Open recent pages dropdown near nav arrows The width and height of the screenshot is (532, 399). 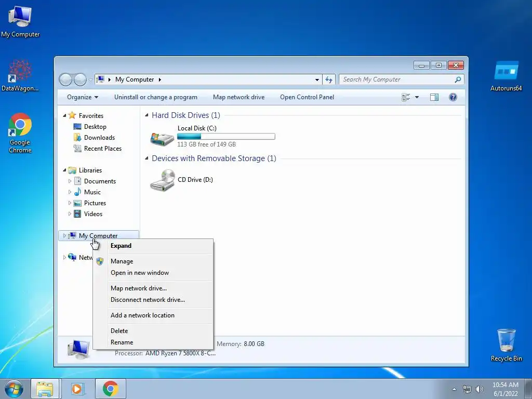coord(90,80)
